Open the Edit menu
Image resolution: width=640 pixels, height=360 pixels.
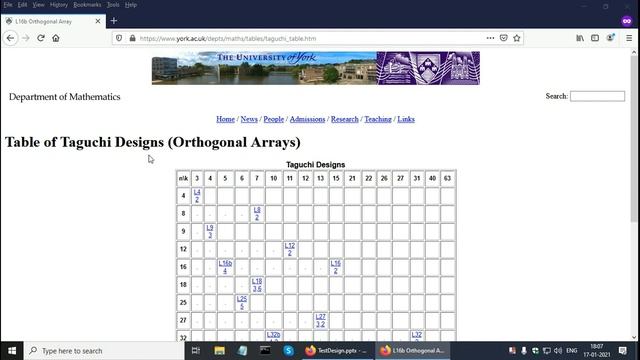(x=22, y=5)
